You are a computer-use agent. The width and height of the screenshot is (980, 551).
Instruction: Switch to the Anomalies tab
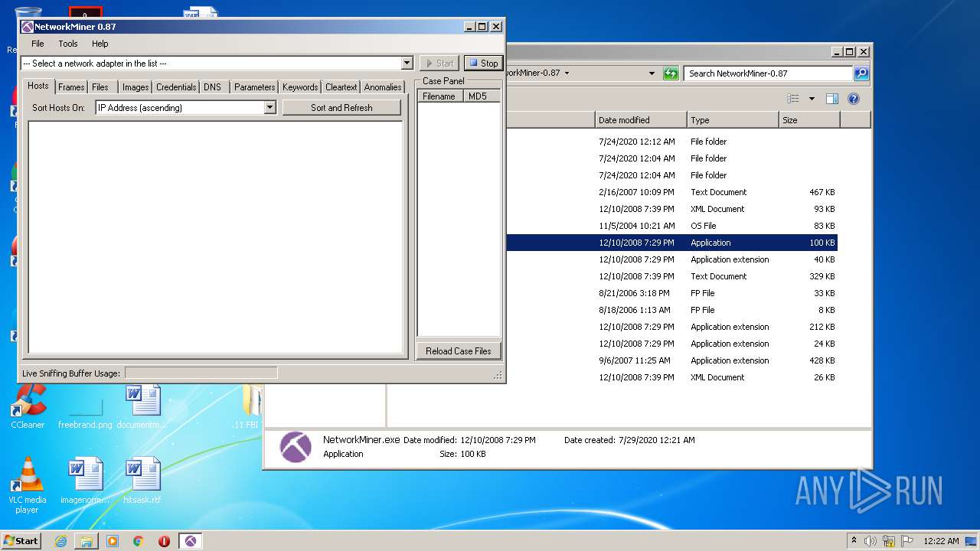tap(383, 87)
